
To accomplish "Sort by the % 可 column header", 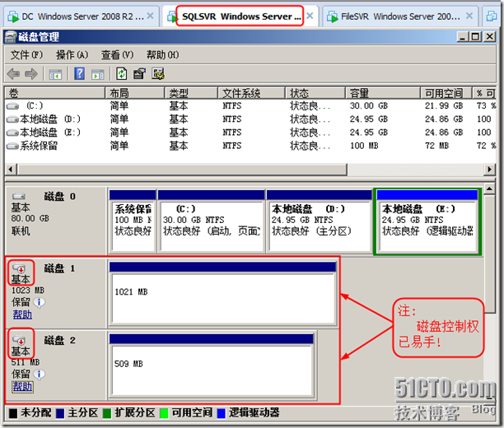I will (x=485, y=93).
